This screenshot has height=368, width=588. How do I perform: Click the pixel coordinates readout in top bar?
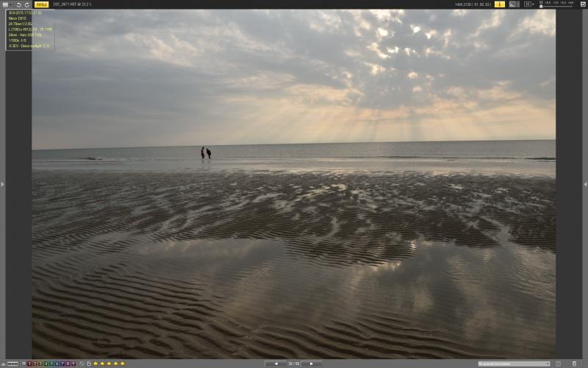[x=473, y=4]
